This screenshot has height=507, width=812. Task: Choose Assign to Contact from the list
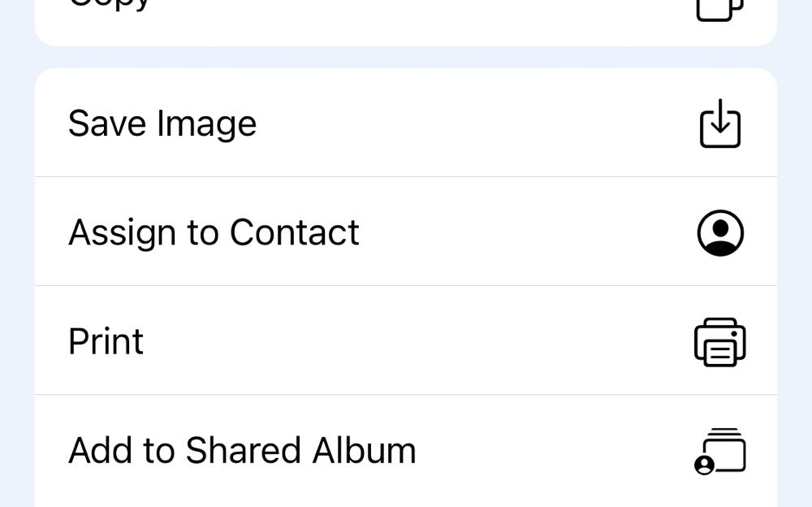(x=406, y=232)
